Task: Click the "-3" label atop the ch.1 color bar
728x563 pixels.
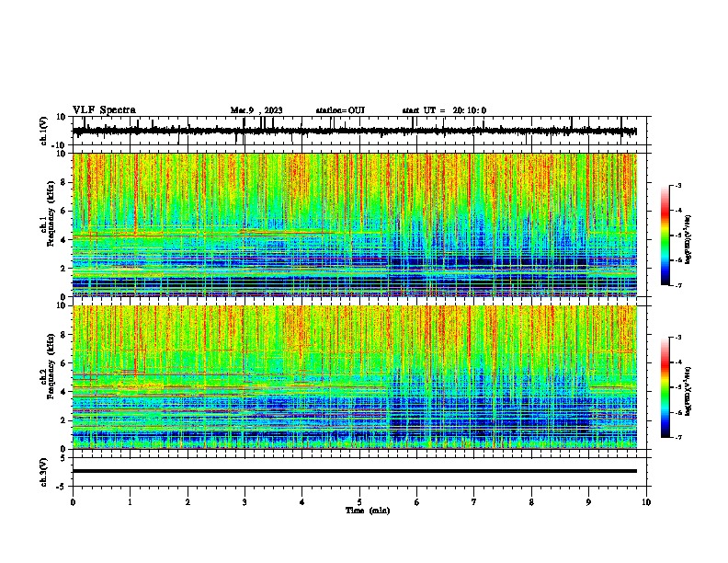Action: (677, 185)
